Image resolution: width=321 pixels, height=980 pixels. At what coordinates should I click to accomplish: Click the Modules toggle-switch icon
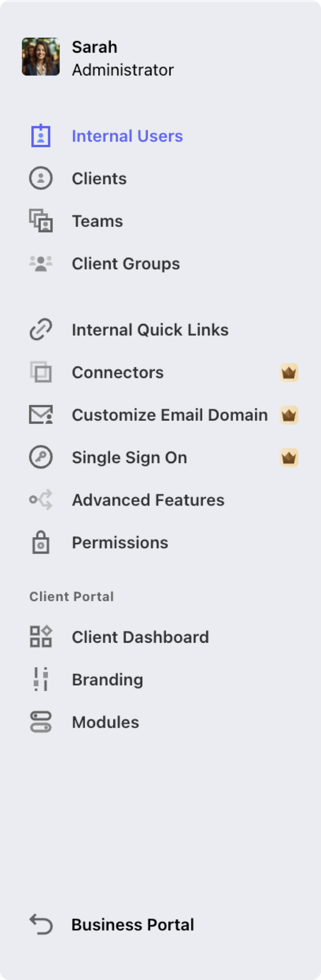coord(41,722)
